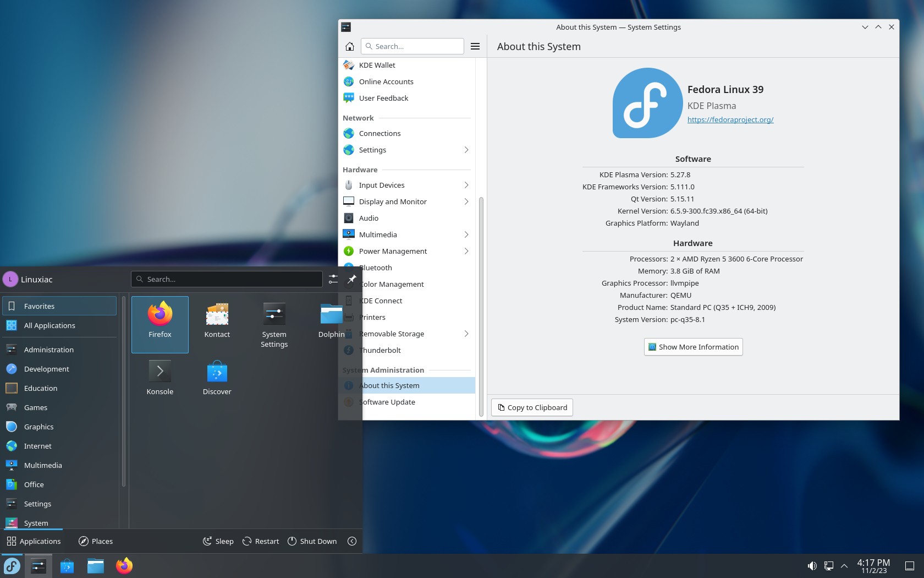Image resolution: width=924 pixels, height=578 pixels.
Task: Click the System Settings home icon
Action: pyautogui.click(x=349, y=46)
